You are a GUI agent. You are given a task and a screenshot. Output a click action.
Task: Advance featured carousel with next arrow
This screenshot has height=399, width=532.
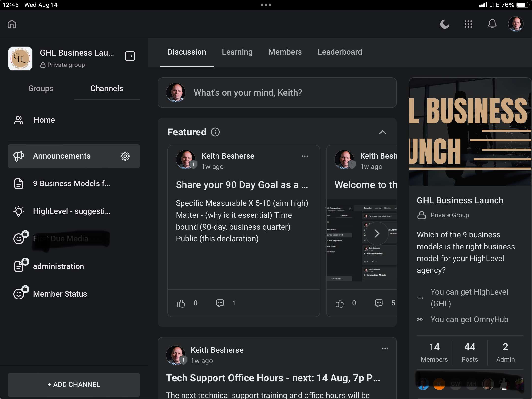click(x=377, y=233)
